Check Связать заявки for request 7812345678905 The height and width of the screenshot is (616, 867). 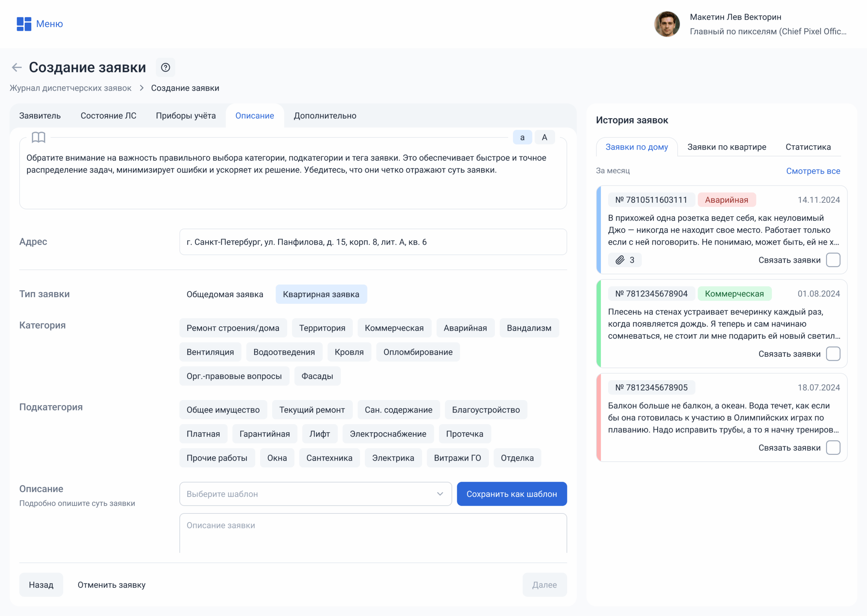point(833,447)
